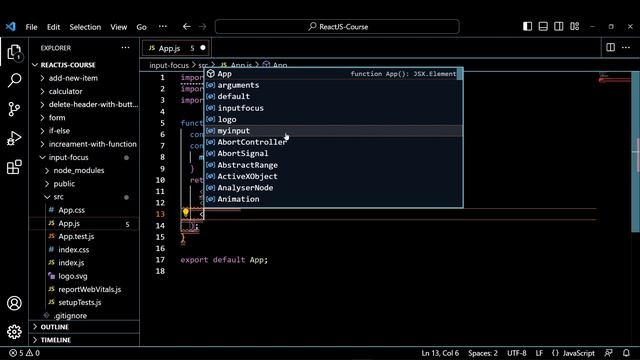Open the Search view in activity bar

point(14,80)
